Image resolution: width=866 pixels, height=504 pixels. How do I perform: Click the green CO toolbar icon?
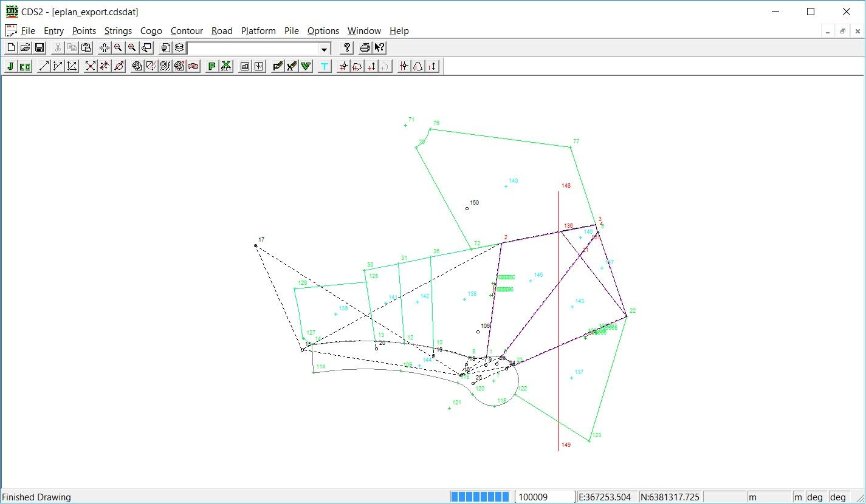point(25,66)
